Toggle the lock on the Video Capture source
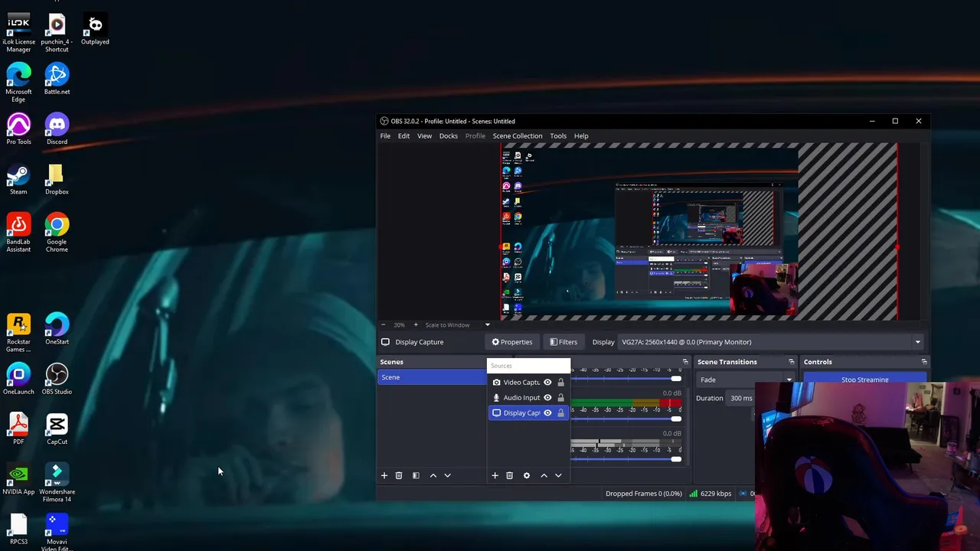This screenshot has height=551, width=980. click(x=560, y=382)
